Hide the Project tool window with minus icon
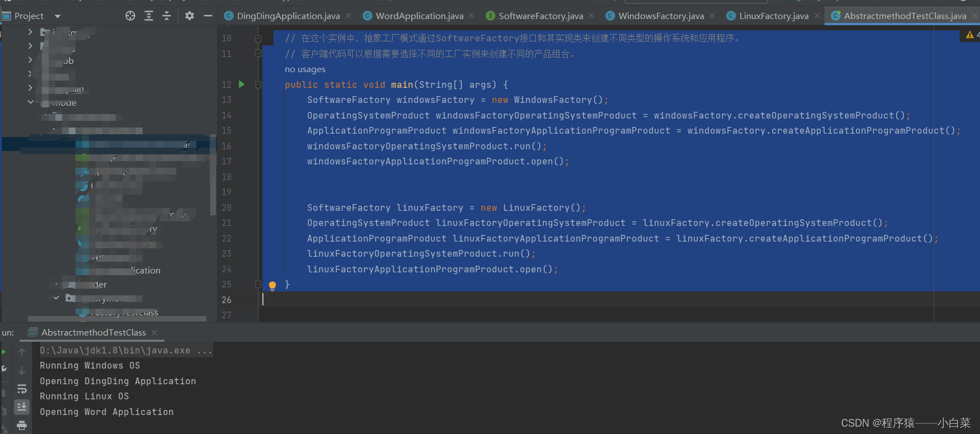This screenshot has height=434, width=980. (x=208, y=16)
